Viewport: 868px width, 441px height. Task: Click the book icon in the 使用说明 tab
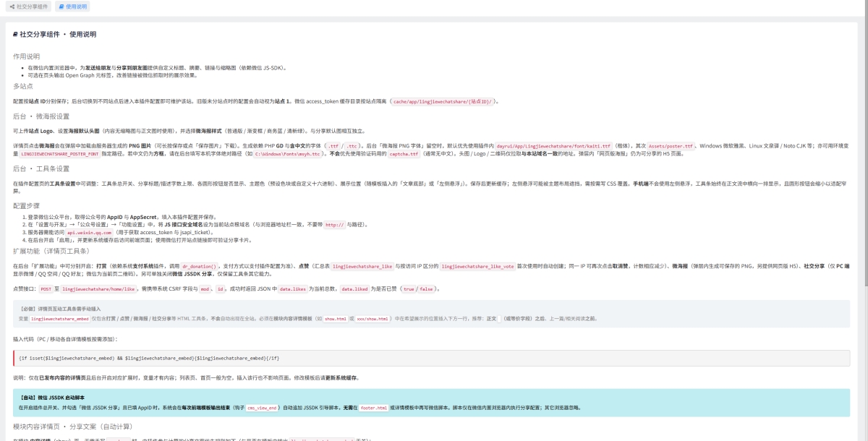(x=60, y=7)
